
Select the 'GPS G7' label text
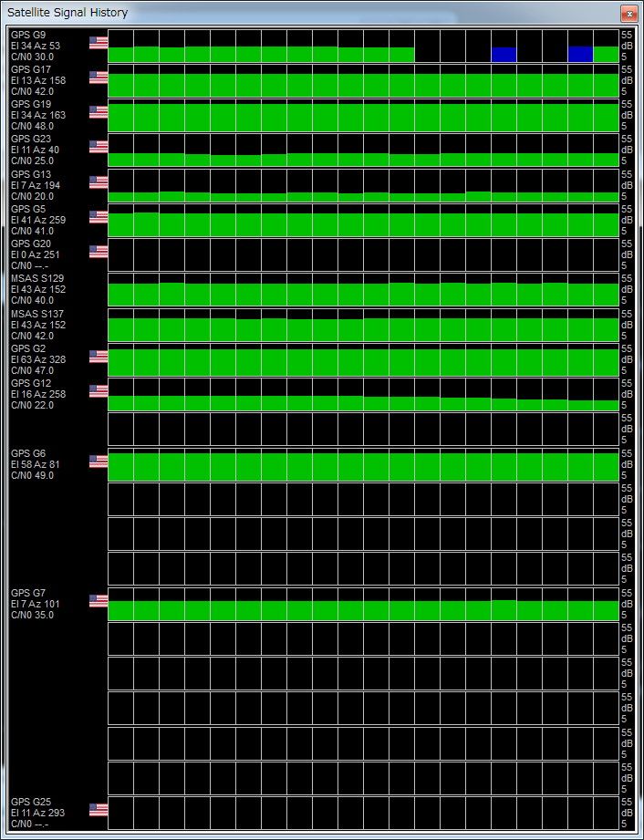pyautogui.click(x=28, y=593)
